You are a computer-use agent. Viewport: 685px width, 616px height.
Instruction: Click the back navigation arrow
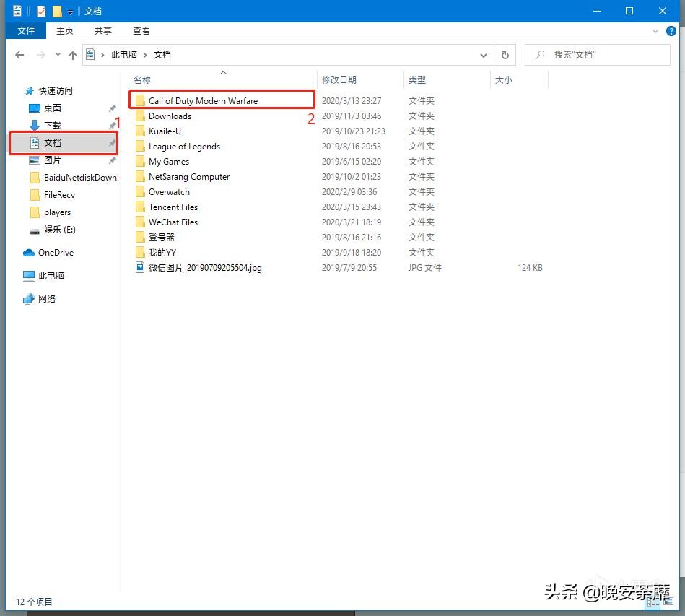click(x=19, y=54)
